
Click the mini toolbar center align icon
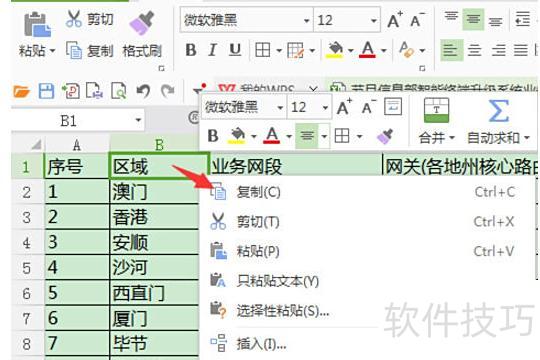(307, 136)
